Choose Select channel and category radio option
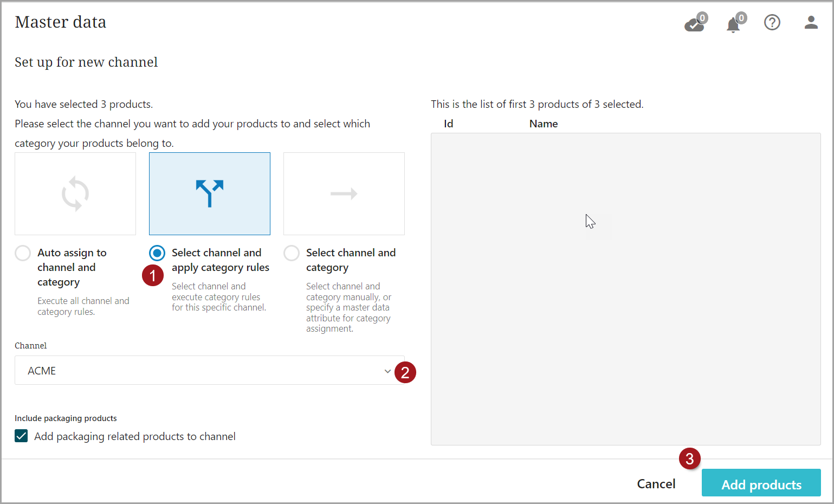Image resolution: width=834 pixels, height=504 pixels. (292, 253)
